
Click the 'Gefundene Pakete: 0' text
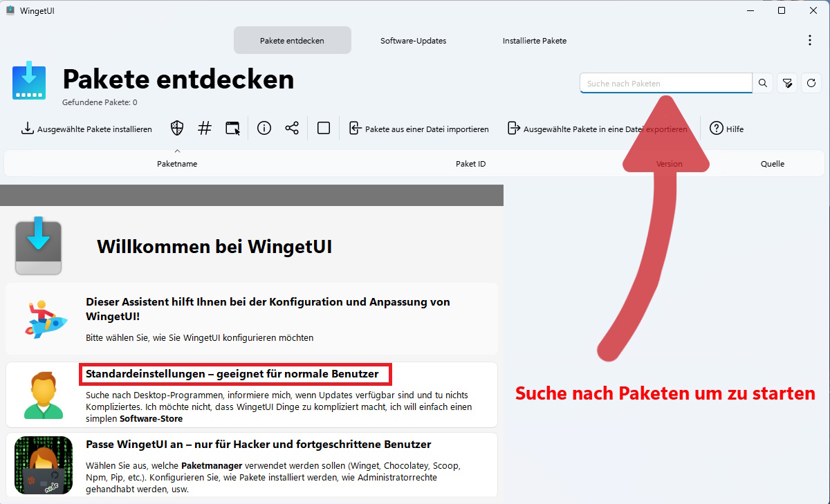[x=100, y=102]
